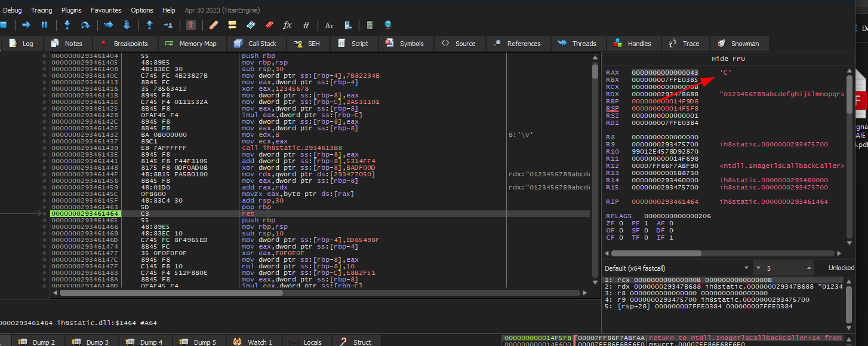868x346 pixels.
Task: Click the Step Into icon
Action: pyautogui.click(x=67, y=25)
